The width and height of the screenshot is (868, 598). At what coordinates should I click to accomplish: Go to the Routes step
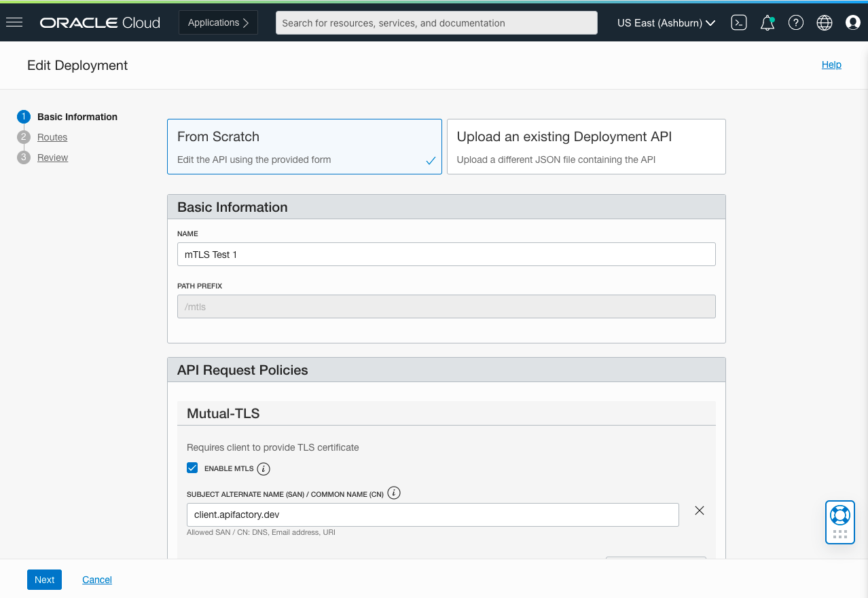click(x=52, y=136)
